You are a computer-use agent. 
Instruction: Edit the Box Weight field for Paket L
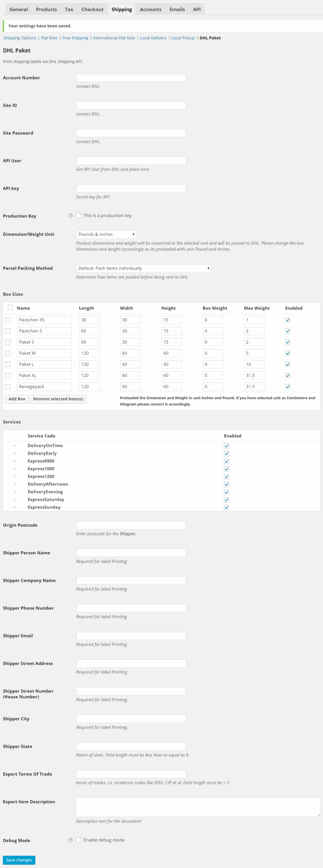[213, 364]
